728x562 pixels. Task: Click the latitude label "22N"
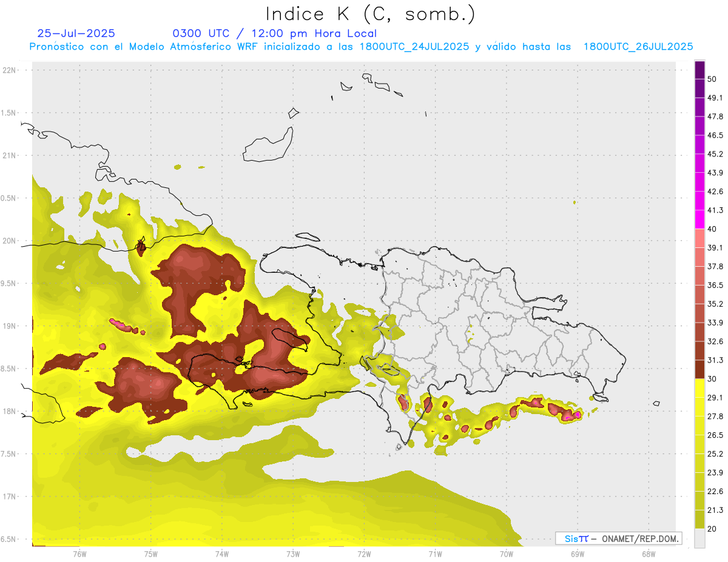tap(9, 70)
